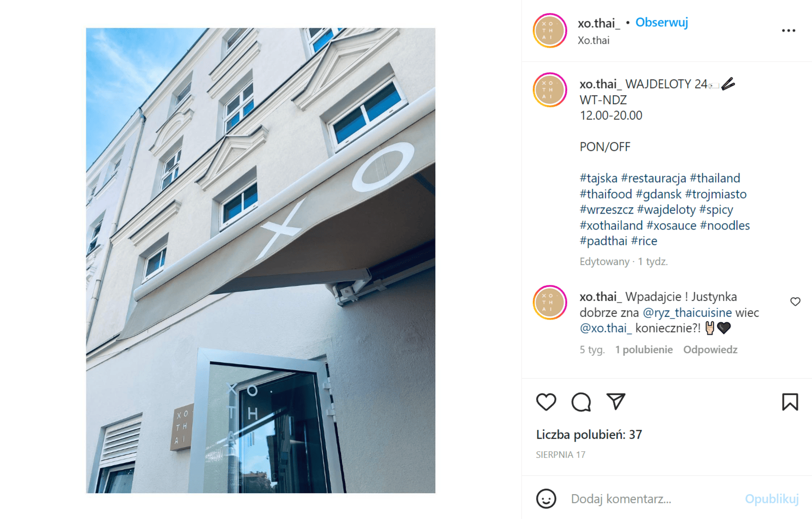
Task: Open the #padthai hashtag
Action: [603, 241]
